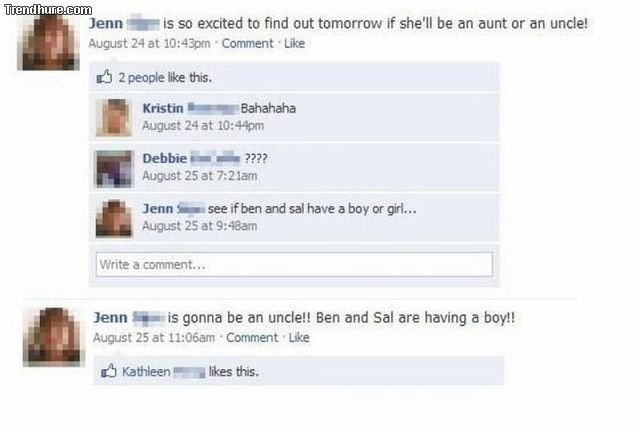Click the thumbs-up icon beside '2 people like this'
This screenshot has height=433, width=640.
point(104,77)
